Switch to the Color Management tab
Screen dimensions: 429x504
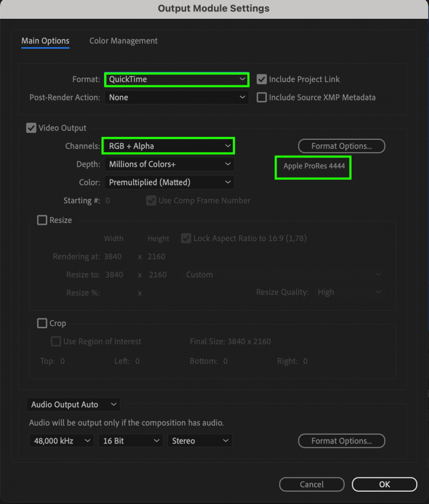coord(123,41)
